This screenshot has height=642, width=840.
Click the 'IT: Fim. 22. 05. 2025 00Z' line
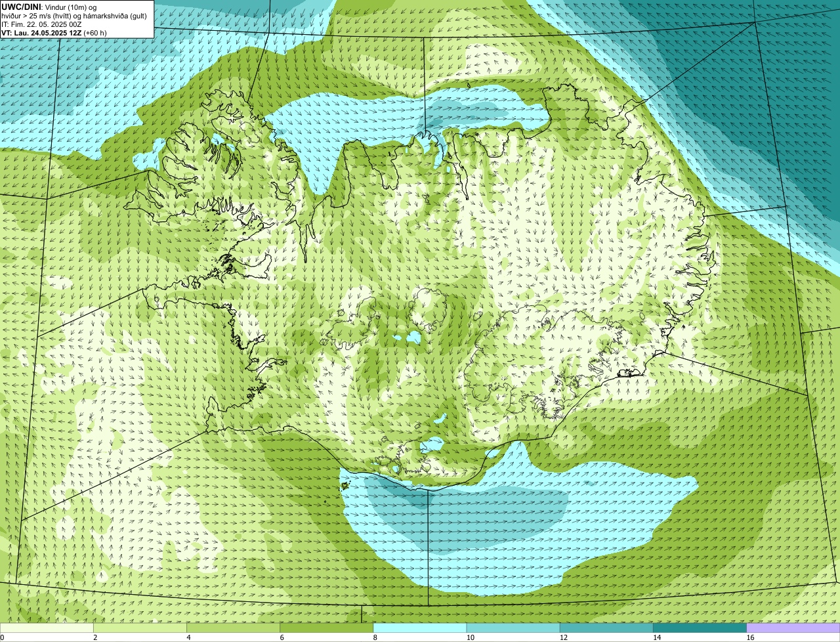tap(41, 24)
